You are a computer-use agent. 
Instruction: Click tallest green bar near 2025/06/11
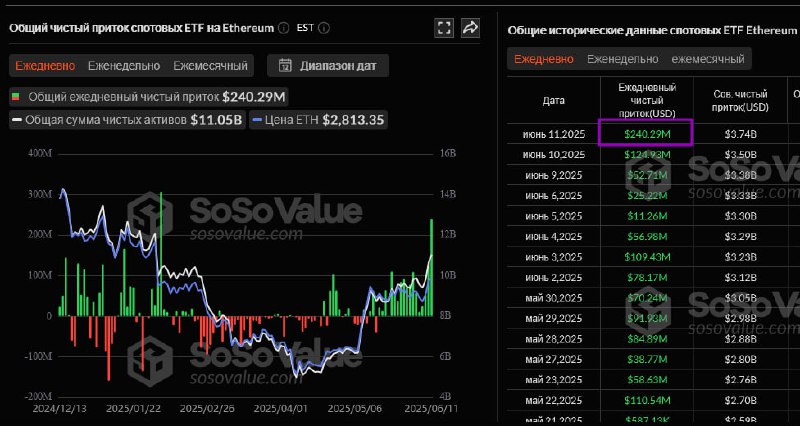click(432, 267)
